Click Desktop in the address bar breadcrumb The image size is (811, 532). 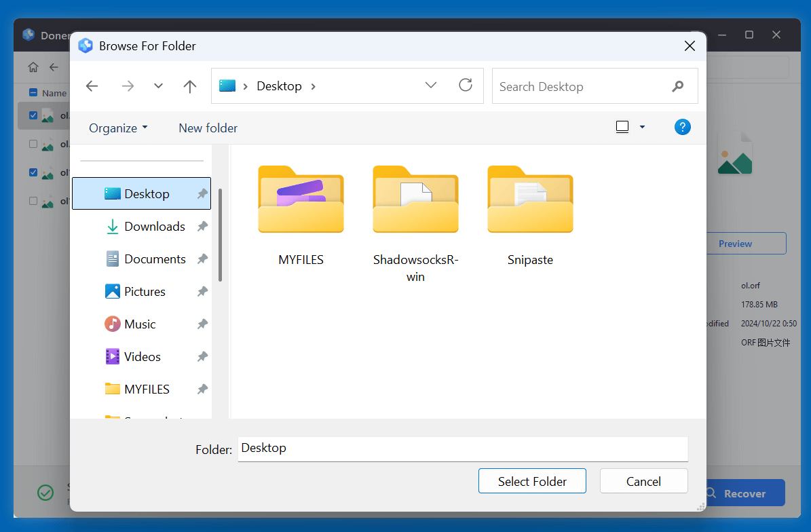click(x=278, y=85)
